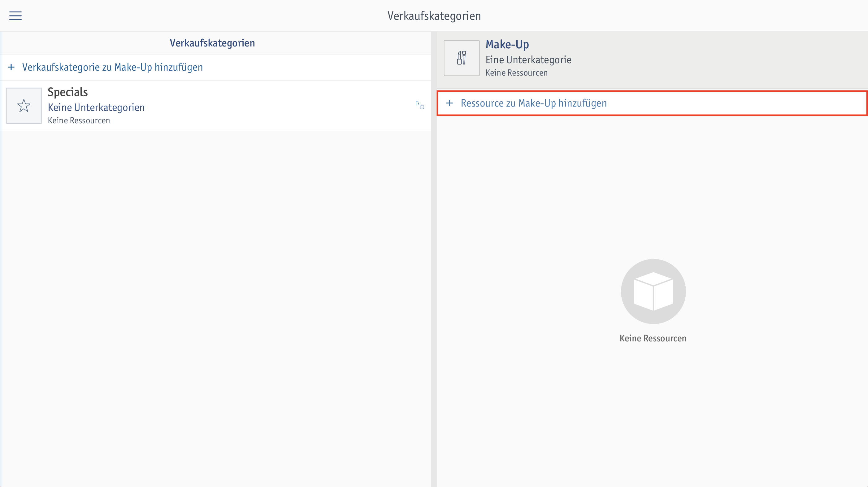This screenshot has width=868, height=487.
Task: Click Verkaufskategorie zu Make-Up hinzufügen
Action: click(113, 67)
